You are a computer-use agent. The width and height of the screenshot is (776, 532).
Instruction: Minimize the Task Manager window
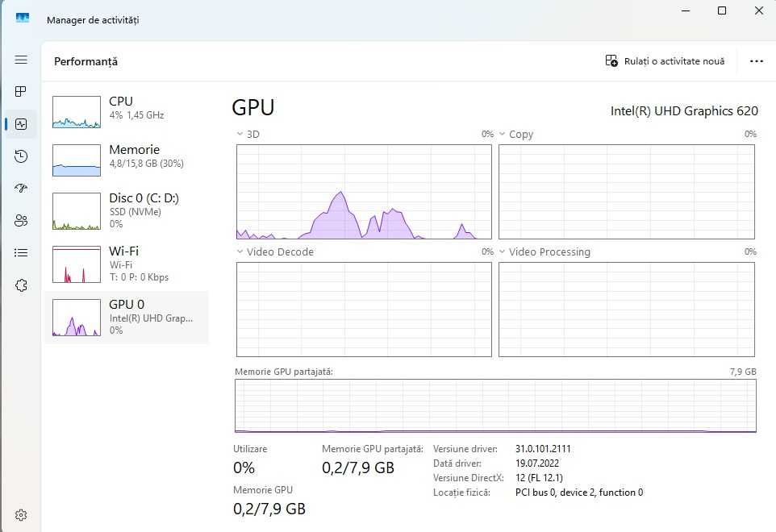[x=686, y=10]
